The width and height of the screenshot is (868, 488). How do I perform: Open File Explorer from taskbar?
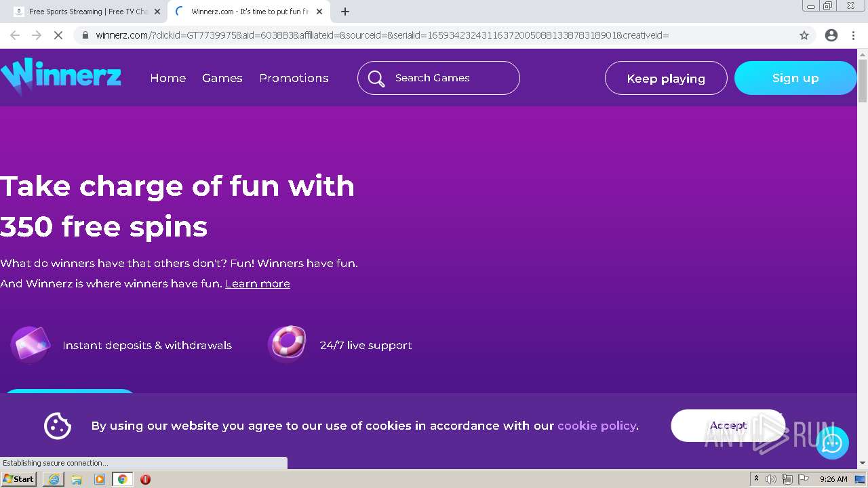tap(77, 479)
